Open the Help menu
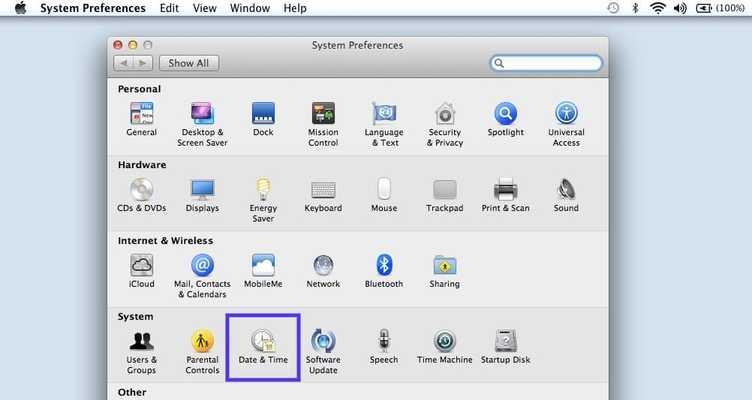Screen dimensions: 752x400 pos(294,8)
